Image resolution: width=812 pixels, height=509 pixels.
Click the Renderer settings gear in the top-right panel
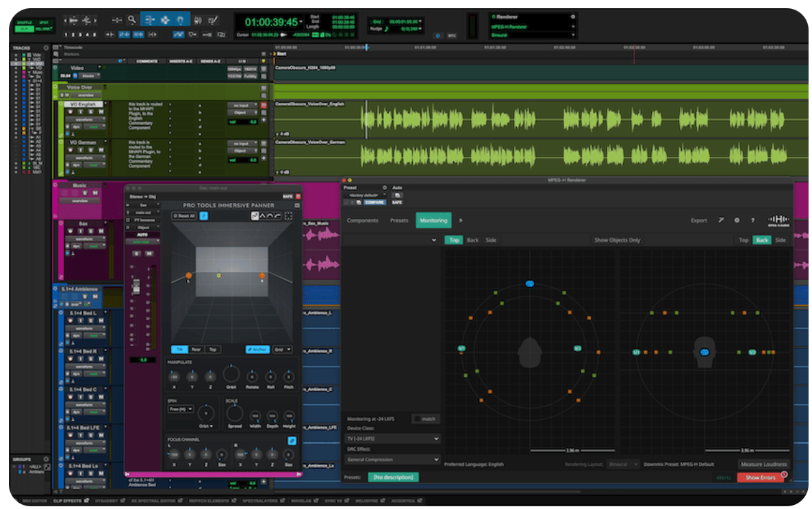(x=573, y=16)
